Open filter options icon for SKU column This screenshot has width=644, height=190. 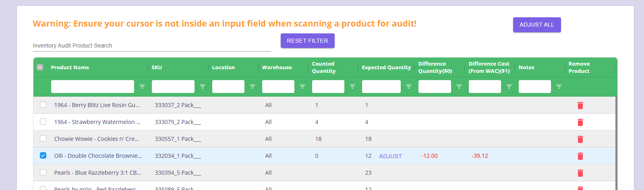point(203,87)
